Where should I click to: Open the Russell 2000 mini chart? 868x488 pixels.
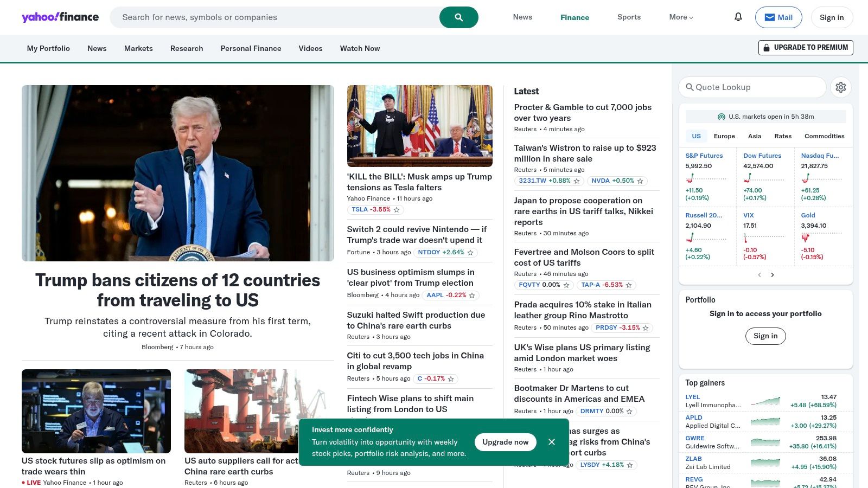pyautogui.click(x=706, y=237)
